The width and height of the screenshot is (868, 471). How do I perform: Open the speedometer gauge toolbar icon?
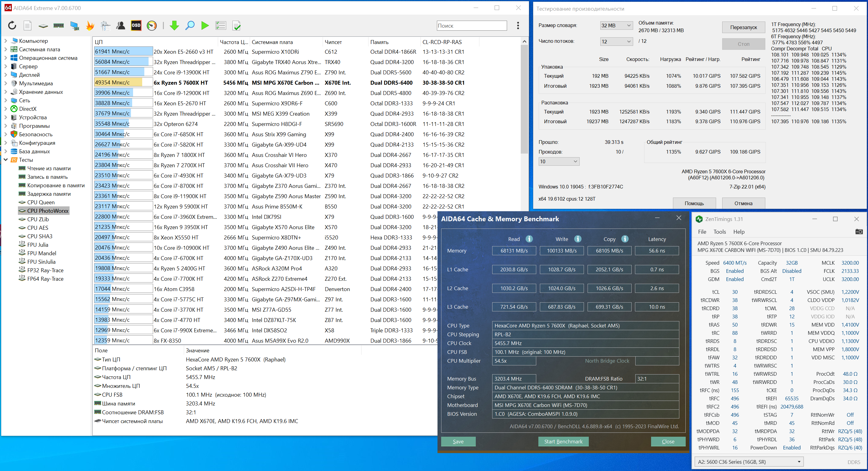152,25
